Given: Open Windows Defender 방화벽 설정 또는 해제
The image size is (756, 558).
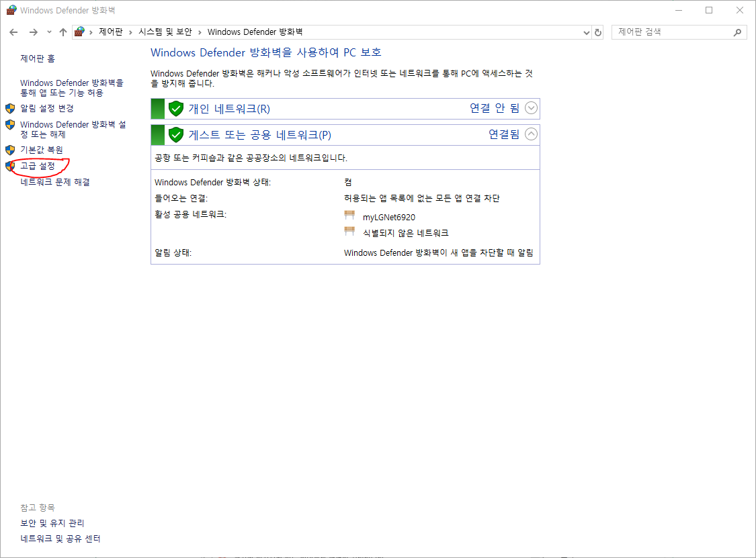Looking at the screenshot, I should pos(73,129).
